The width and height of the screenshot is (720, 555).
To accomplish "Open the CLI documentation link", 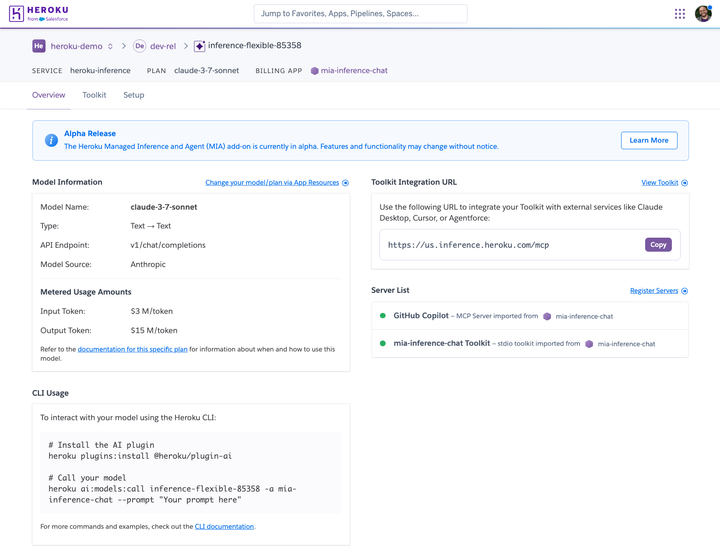I will 224,527.
